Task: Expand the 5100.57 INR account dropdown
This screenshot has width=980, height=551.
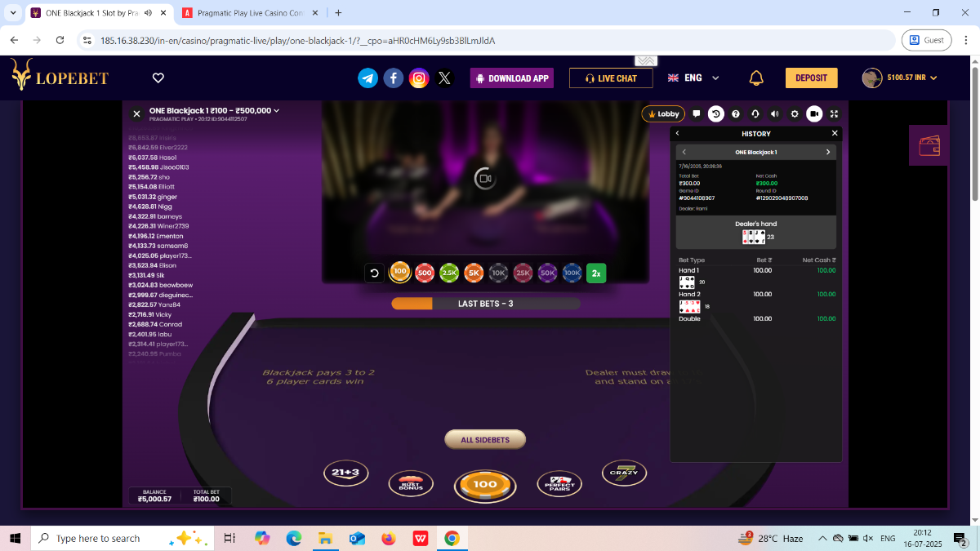Action: 912,78
